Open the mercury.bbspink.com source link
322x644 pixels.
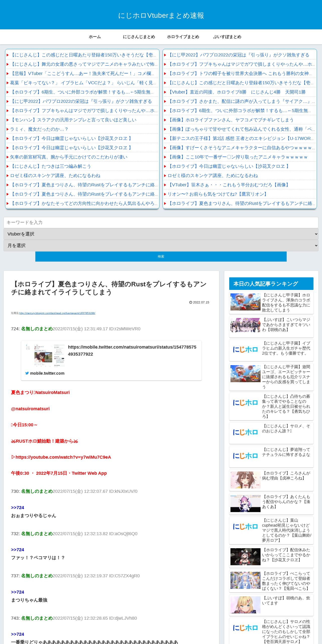click(57, 313)
